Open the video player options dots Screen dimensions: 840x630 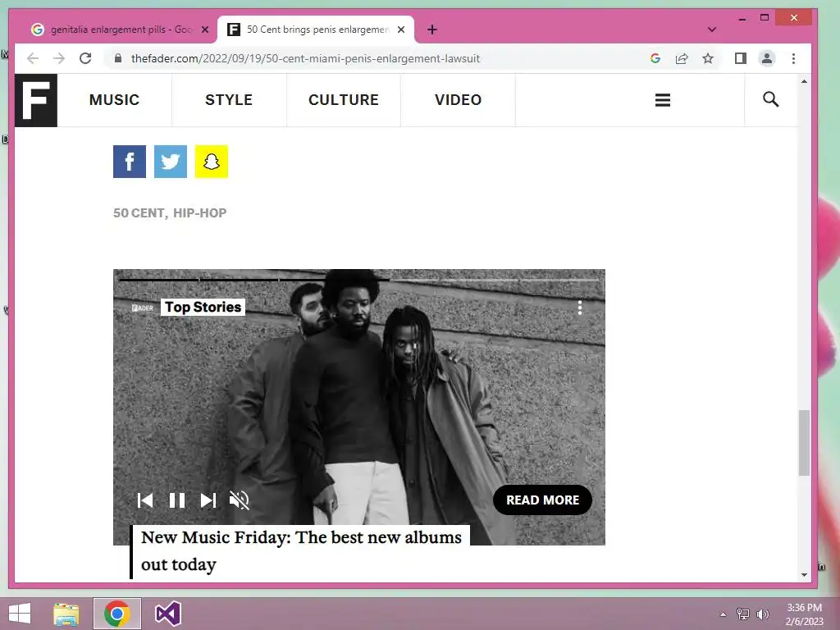(580, 308)
